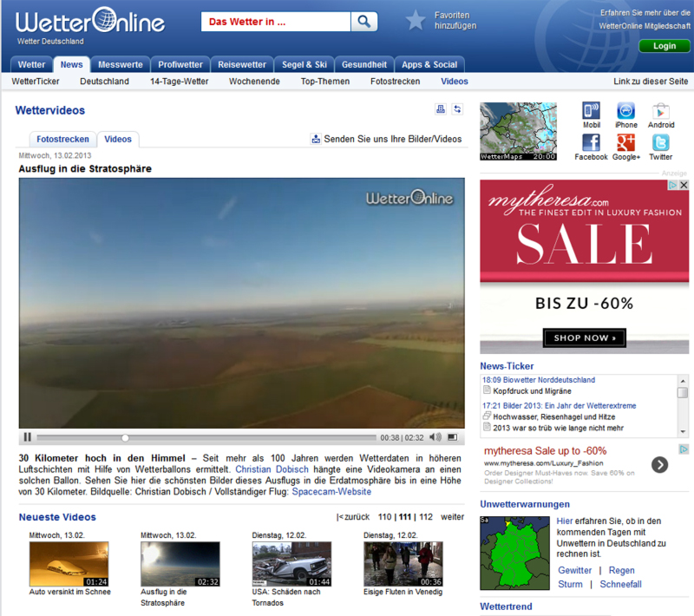694x616 pixels.
Task: Click the Kopfdruck und Migräne ticker entry
Action: (x=532, y=391)
